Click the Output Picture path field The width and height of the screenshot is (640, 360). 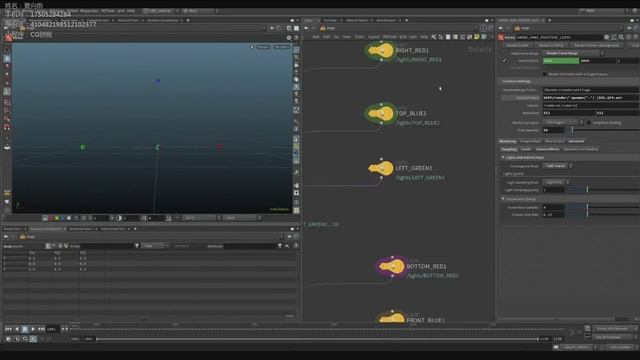coord(591,98)
